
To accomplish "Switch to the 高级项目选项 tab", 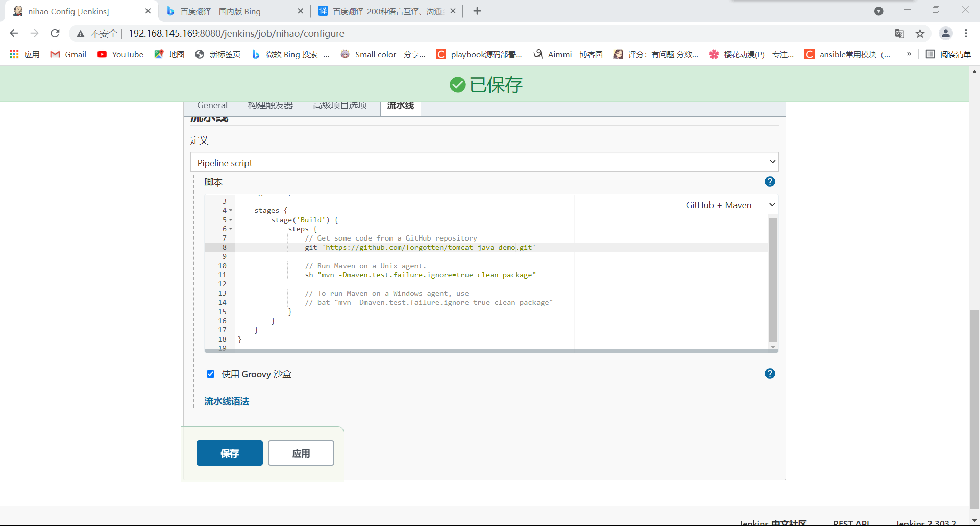I will [x=340, y=106].
